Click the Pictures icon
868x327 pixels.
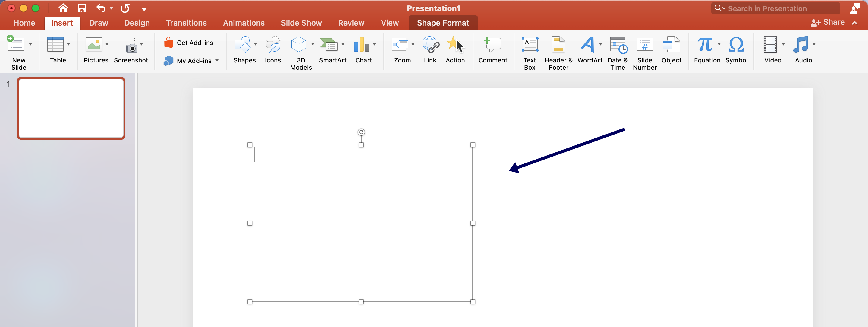point(94,44)
